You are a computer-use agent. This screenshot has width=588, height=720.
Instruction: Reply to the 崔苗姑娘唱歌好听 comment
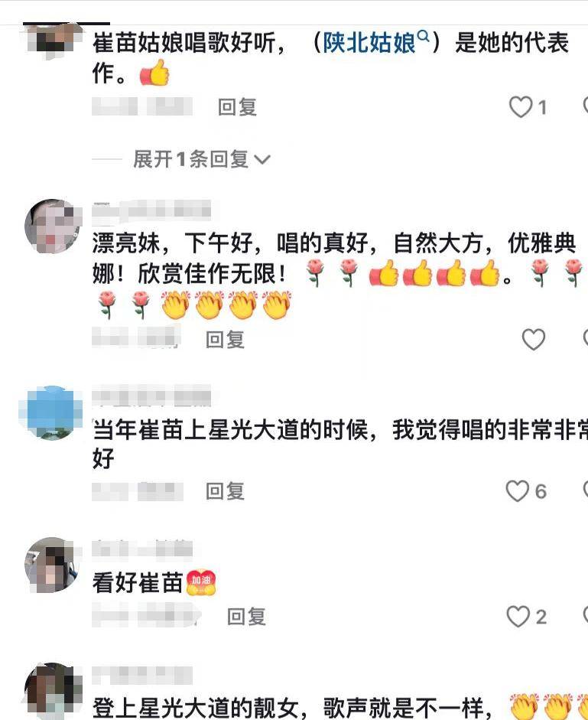pos(237,107)
